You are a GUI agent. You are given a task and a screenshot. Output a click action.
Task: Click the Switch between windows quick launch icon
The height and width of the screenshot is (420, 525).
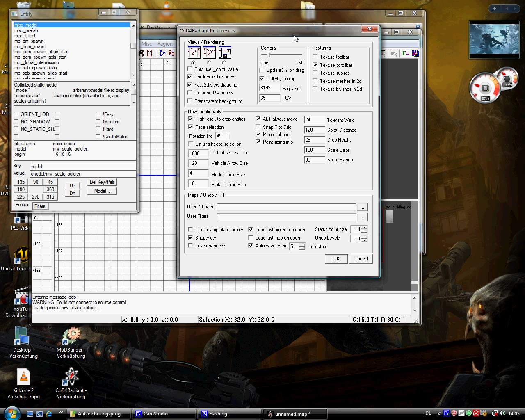pos(39,414)
